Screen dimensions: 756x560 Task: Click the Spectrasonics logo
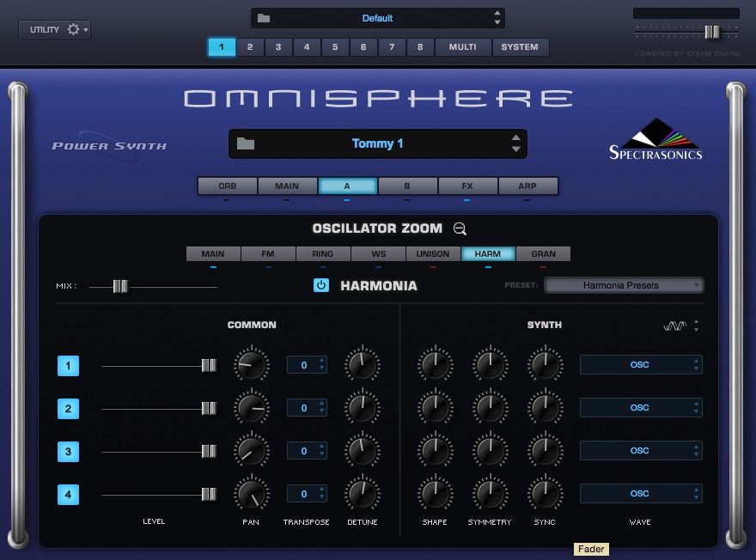(655, 139)
